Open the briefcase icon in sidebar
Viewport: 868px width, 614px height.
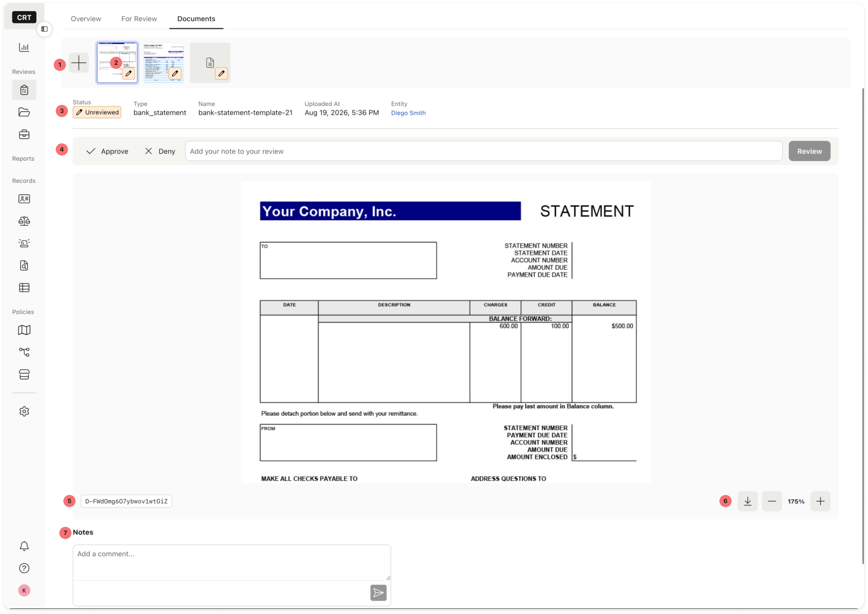point(24,135)
